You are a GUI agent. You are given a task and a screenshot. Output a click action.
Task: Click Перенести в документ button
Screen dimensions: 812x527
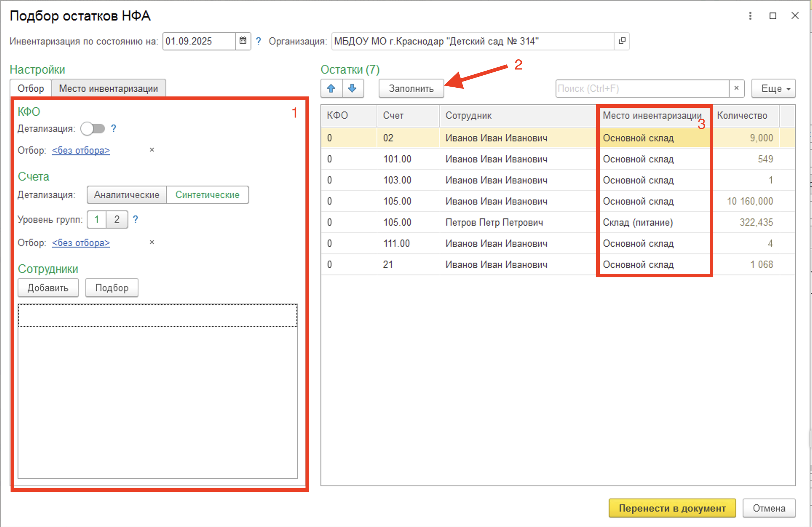coord(672,508)
